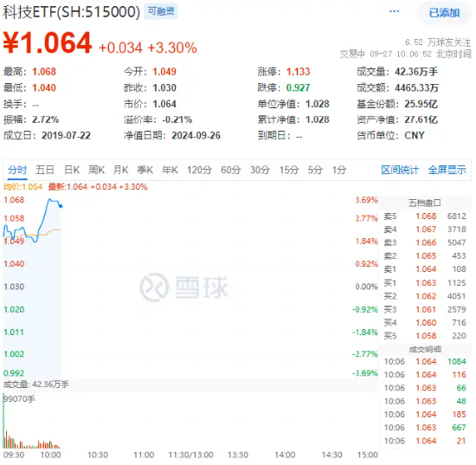
Task: Select the 买2 row at 1.062
Action: (425, 296)
